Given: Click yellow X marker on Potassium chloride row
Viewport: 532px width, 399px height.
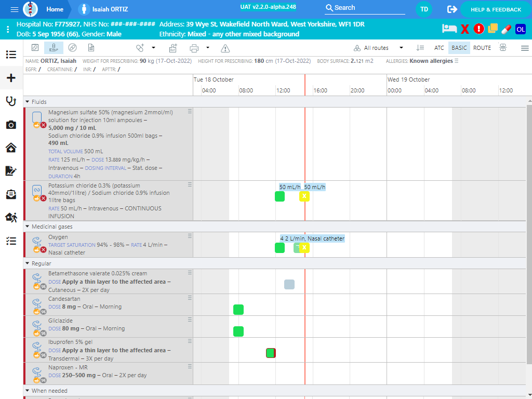Looking at the screenshot, I should pyautogui.click(x=304, y=196).
